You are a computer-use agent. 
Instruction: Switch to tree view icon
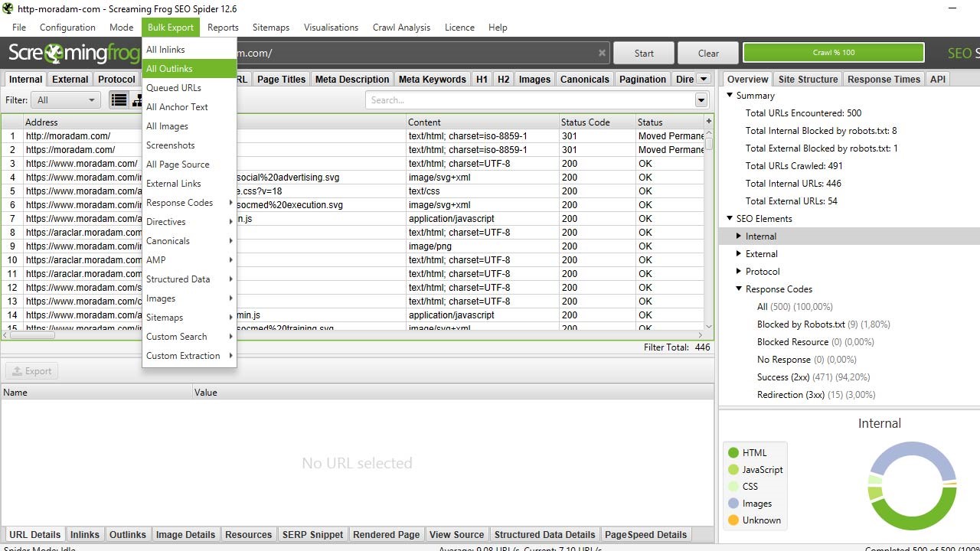pyautogui.click(x=136, y=100)
